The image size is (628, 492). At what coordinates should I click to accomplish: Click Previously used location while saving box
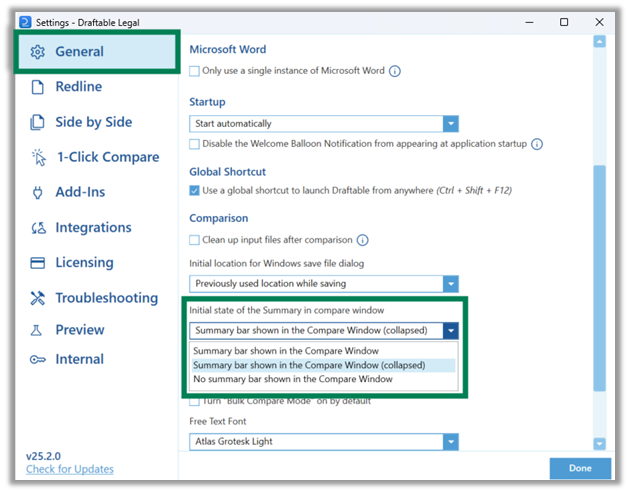(324, 284)
